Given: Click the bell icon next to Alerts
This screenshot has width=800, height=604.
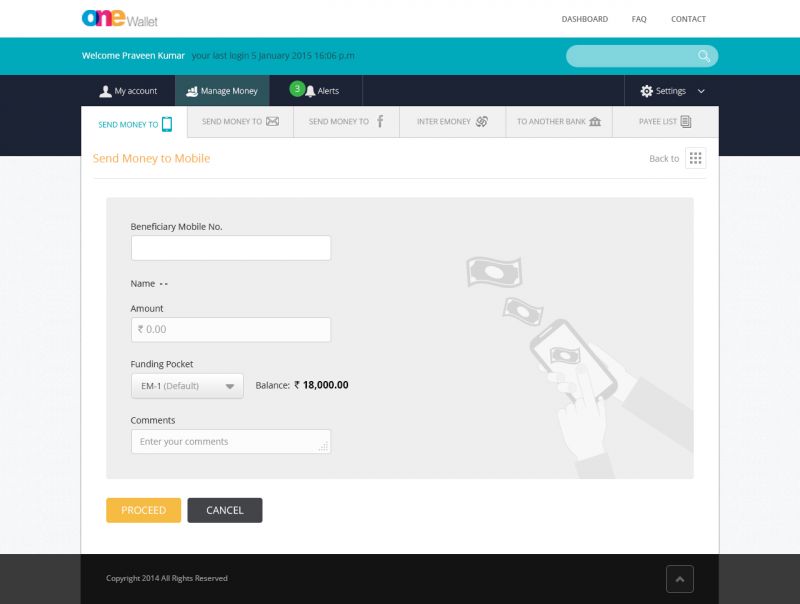Looking at the screenshot, I should [x=310, y=91].
